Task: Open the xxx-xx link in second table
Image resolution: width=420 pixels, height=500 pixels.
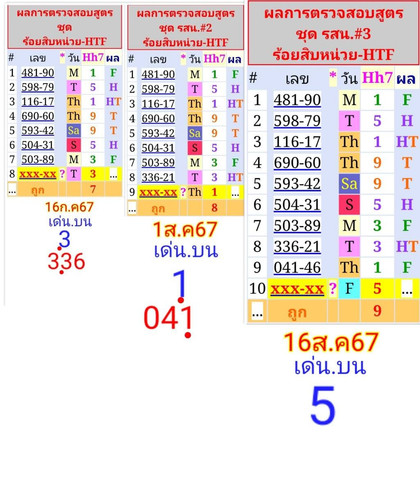Action: [x=158, y=192]
